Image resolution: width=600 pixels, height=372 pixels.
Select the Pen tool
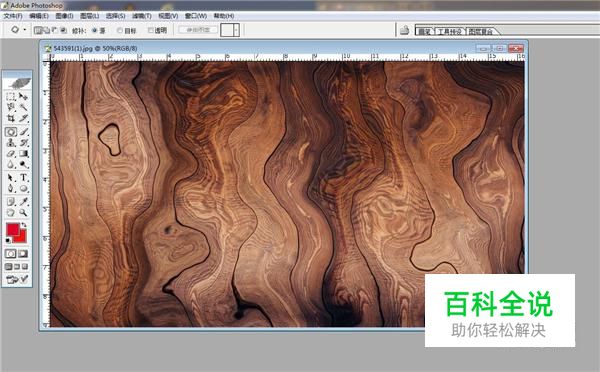pyautogui.click(x=11, y=189)
